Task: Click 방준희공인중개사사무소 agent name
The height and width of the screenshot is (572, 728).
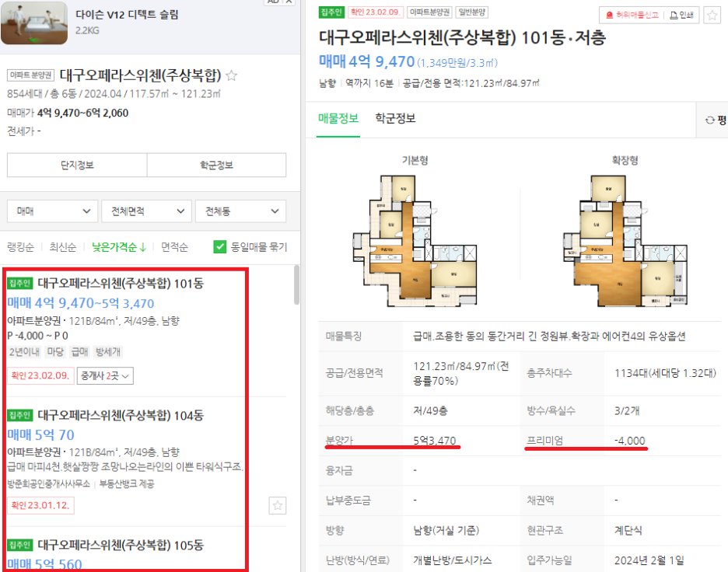Action: tap(49, 484)
